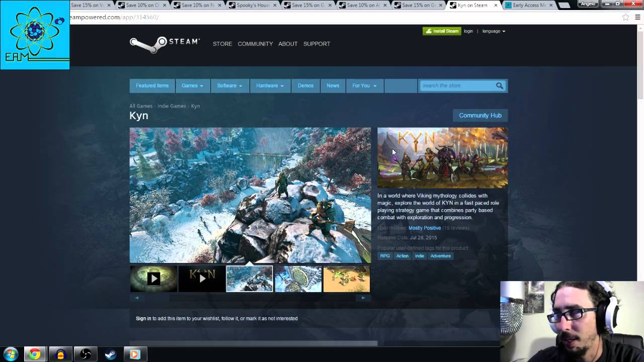The image size is (644, 362).
Task: Click the 'Indie Games' breadcrumb
Action: click(172, 106)
